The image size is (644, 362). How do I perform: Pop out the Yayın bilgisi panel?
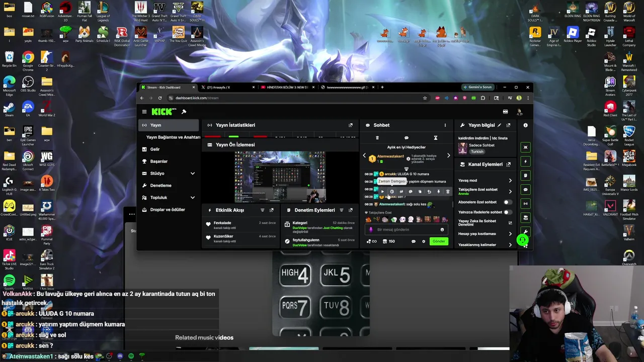click(508, 125)
